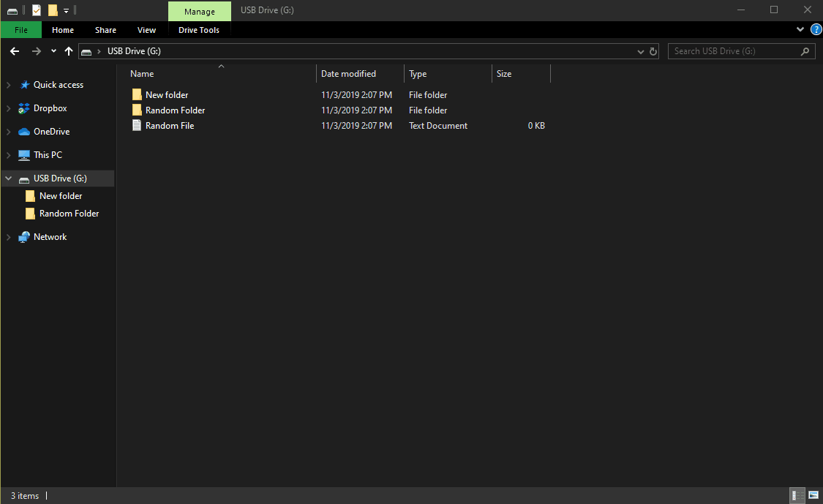Select the Manage contextual tab
Screen dimensions: 823x504
(200, 12)
